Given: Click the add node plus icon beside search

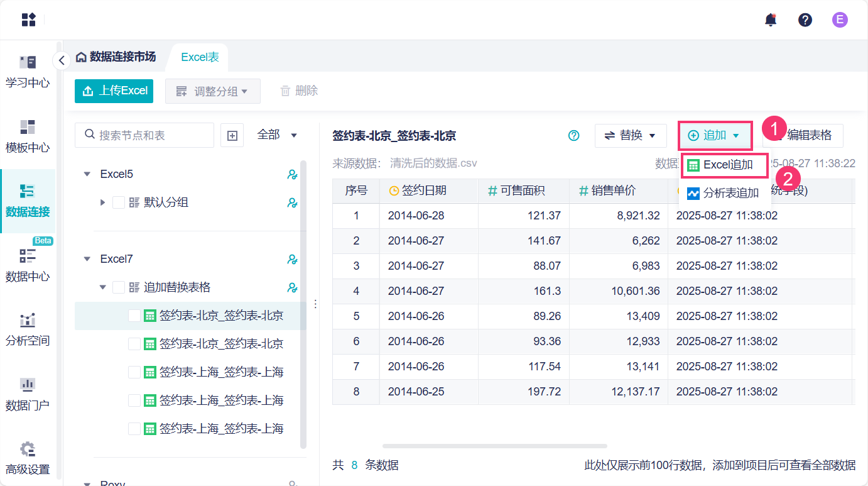Looking at the screenshot, I should click(232, 135).
